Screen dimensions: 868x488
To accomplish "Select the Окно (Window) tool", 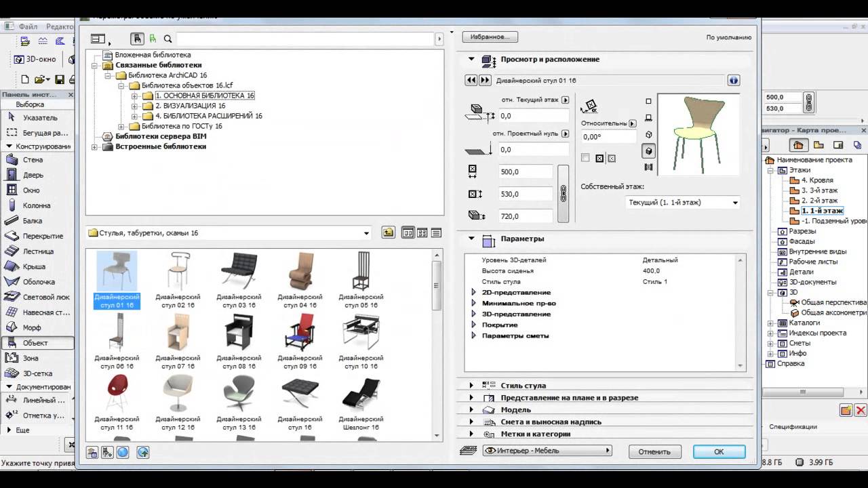I will (x=37, y=190).
